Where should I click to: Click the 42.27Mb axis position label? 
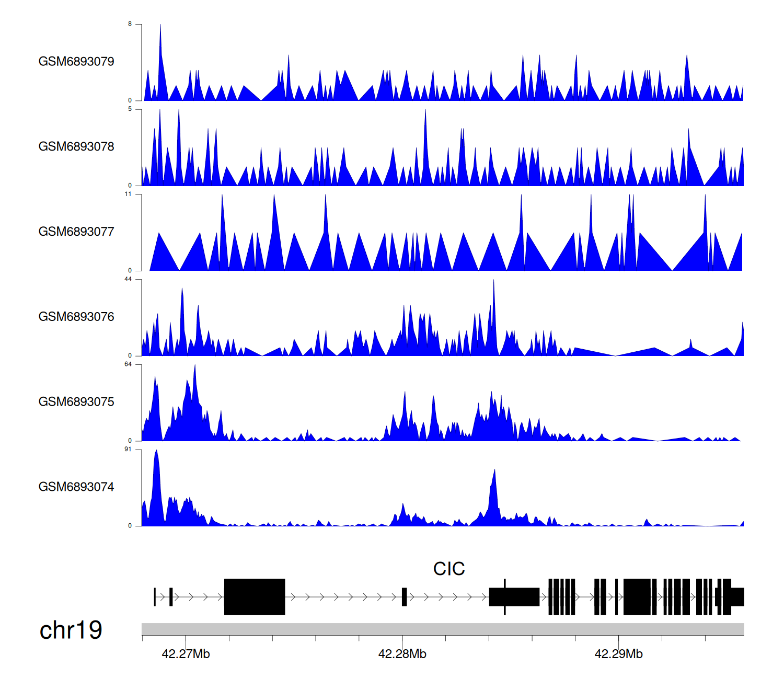coord(186,654)
